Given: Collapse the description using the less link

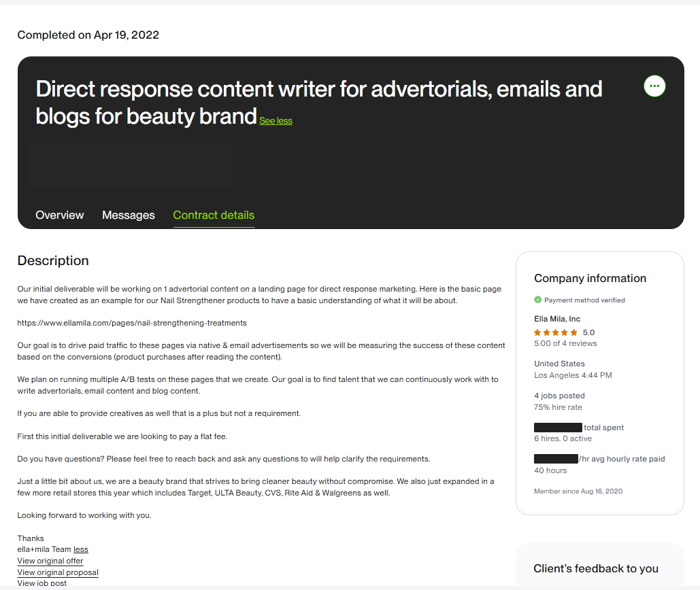Looking at the screenshot, I should (81, 549).
